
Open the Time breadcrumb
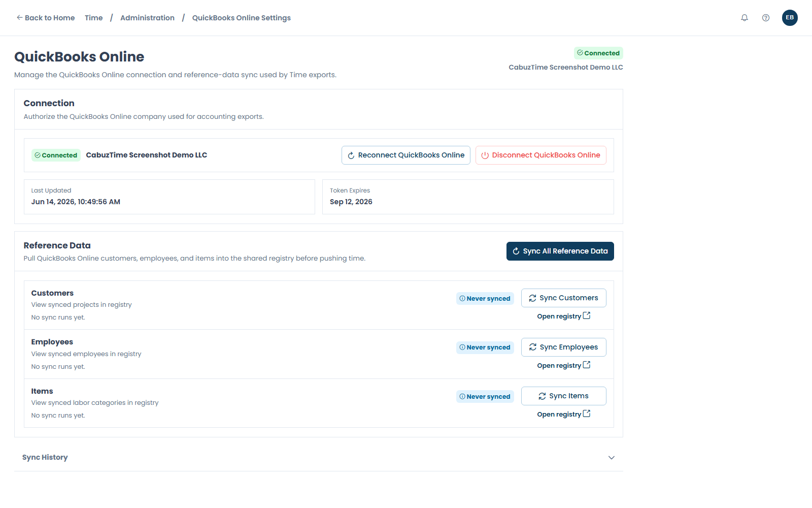[94, 18]
